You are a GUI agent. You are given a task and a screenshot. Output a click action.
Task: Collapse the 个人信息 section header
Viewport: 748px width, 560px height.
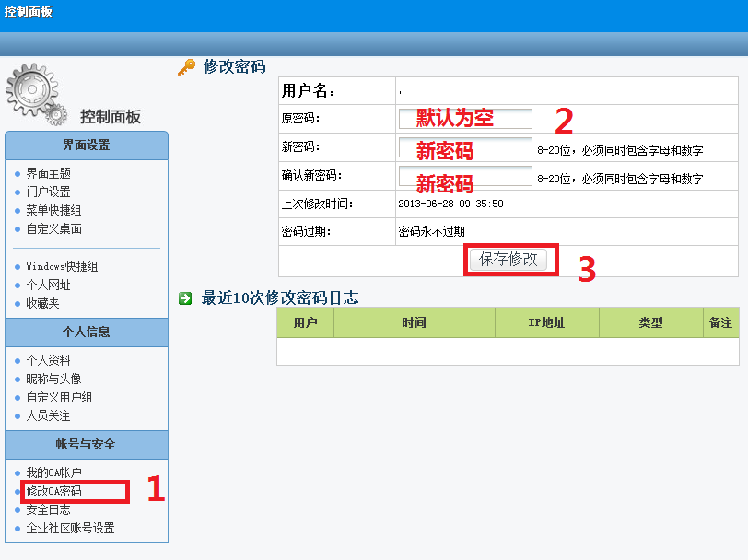pyautogui.click(x=87, y=332)
